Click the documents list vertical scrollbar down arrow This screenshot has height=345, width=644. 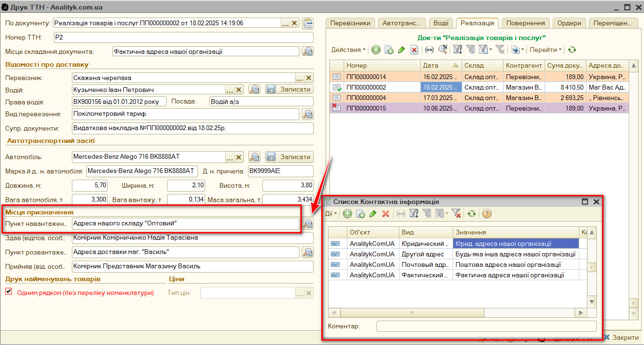point(634,314)
